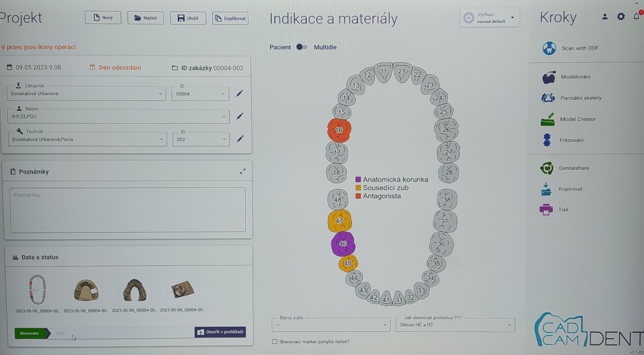The height and width of the screenshot is (355, 644).
Task: Open the Barvy zubů dropdown
Action: [x=331, y=325]
